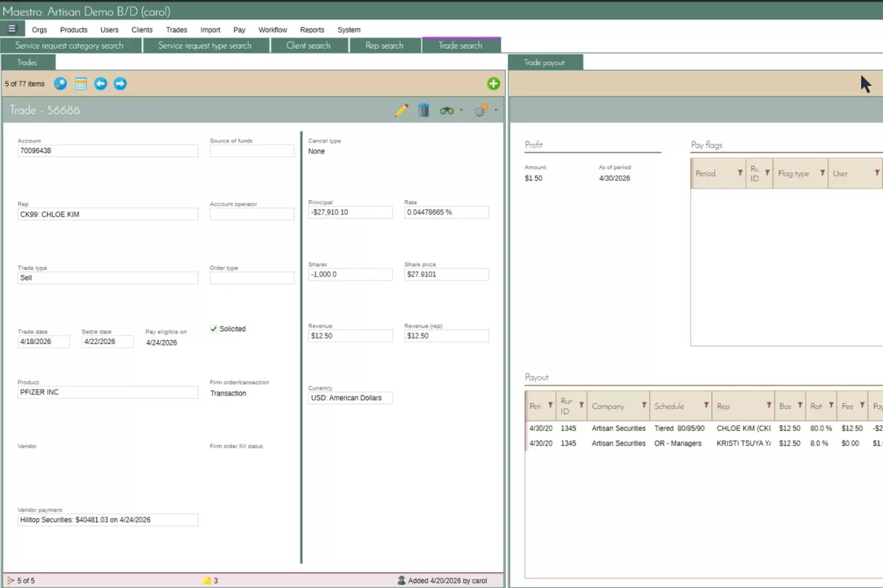Click the Trade type field Sell
The height and width of the screenshot is (588, 883).
click(x=108, y=278)
